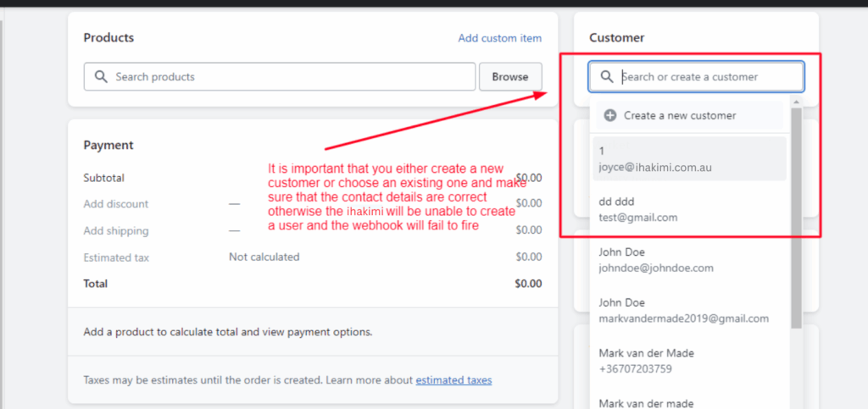868x409 pixels.
Task: Open the estimated taxes help link
Action: coord(453,380)
